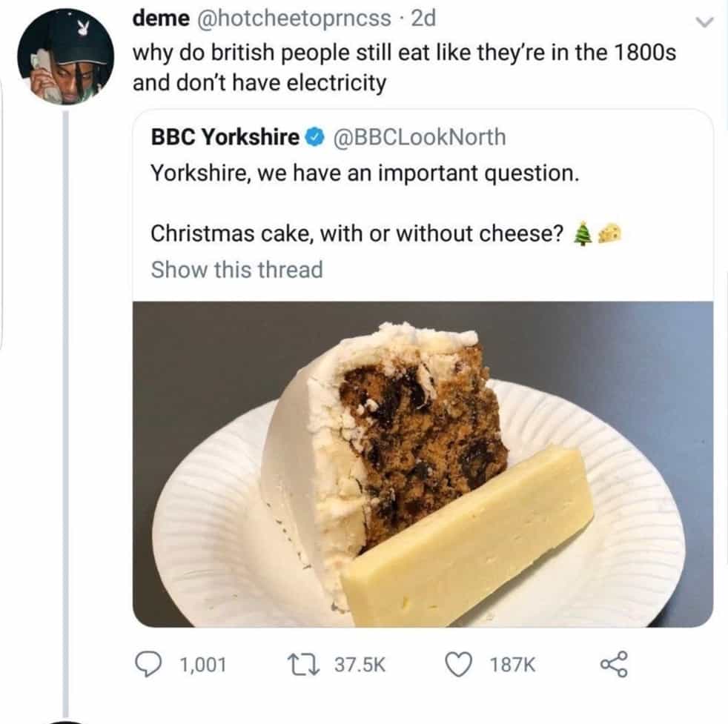Click BBC Yorkshire's blue verified badge
This screenshot has width=728, height=724.
pos(315,138)
